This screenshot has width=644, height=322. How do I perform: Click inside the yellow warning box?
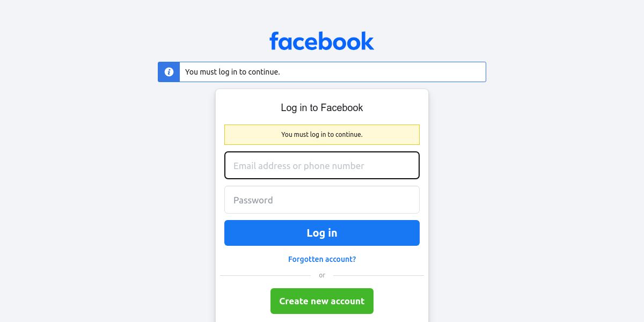[x=322, y=135]
